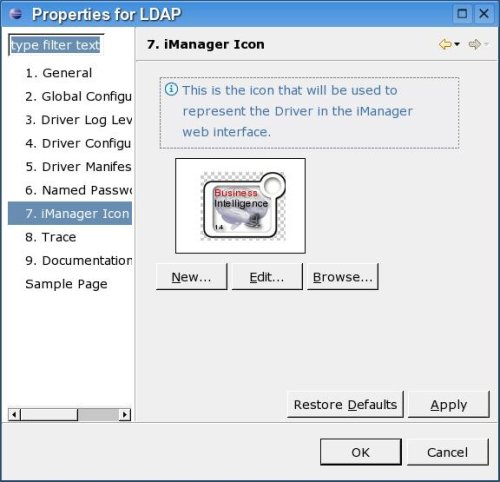Select 3. Driver Log Level entry
Screen dimensions: 500x482
click(78, 120)
